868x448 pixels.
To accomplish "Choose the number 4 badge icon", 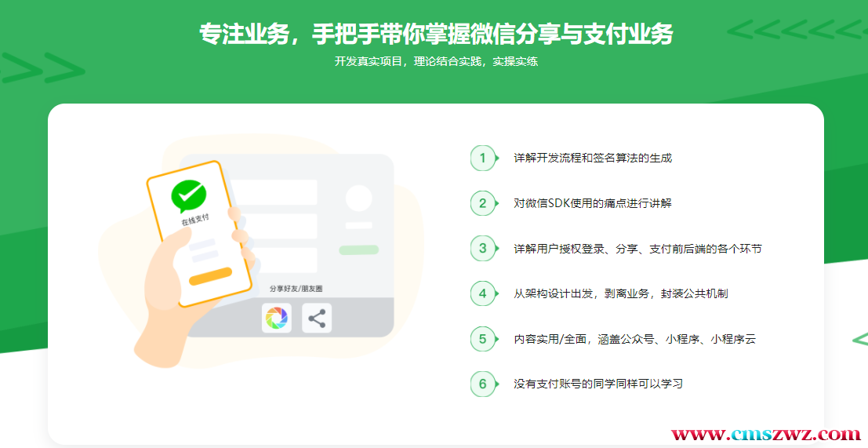I will (483, 293).
